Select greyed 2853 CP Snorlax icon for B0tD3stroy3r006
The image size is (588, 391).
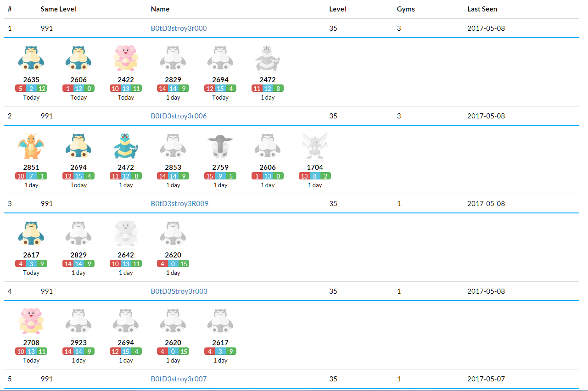tap(173, 145)
